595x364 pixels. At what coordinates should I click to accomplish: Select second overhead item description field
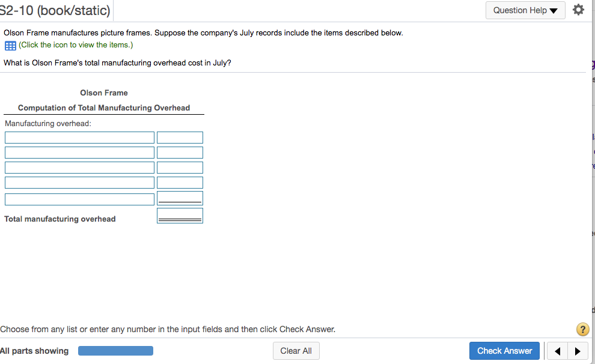click(x=80, y=153)
